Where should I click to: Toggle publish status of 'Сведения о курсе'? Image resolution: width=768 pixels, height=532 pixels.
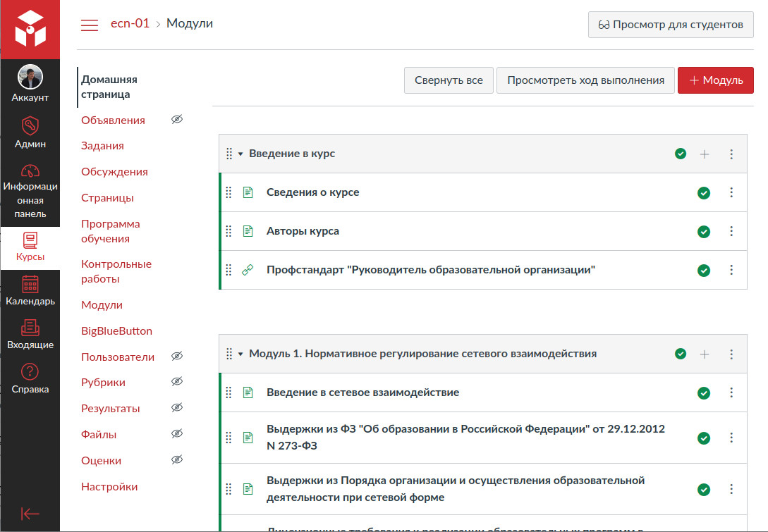(x=703, y=193)
